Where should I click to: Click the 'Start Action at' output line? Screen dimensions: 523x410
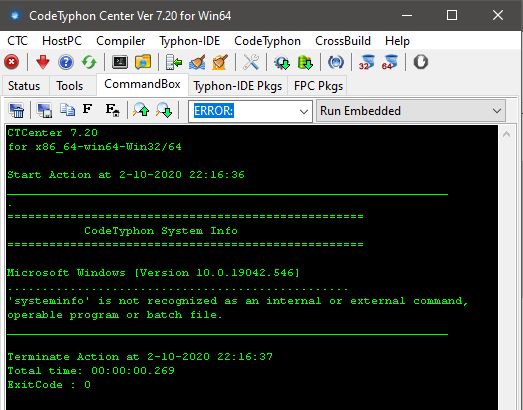click(x=126, y=174)
